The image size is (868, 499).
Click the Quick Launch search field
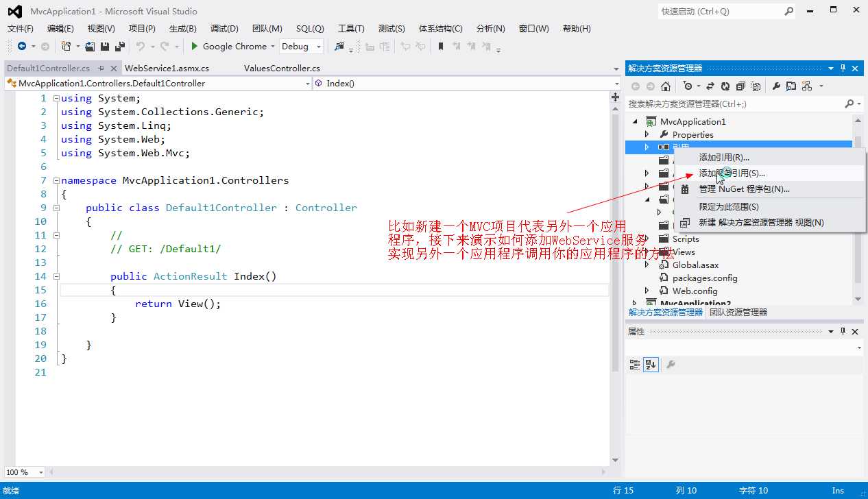[720, 11]
